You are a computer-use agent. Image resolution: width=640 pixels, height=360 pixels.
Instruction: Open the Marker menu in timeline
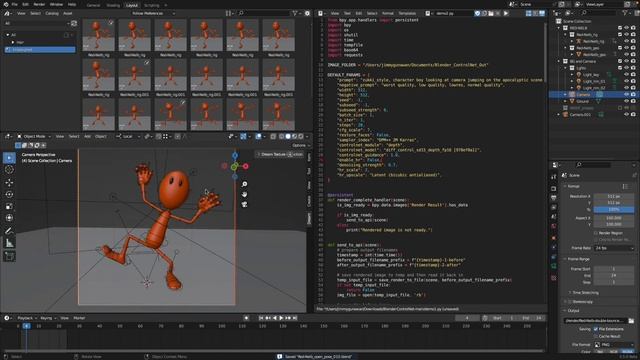[79, 318]
